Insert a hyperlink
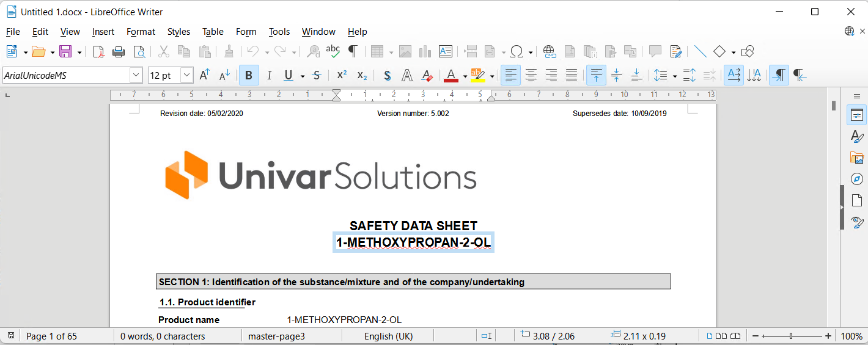The image size is (868, 345). (549, 51)
